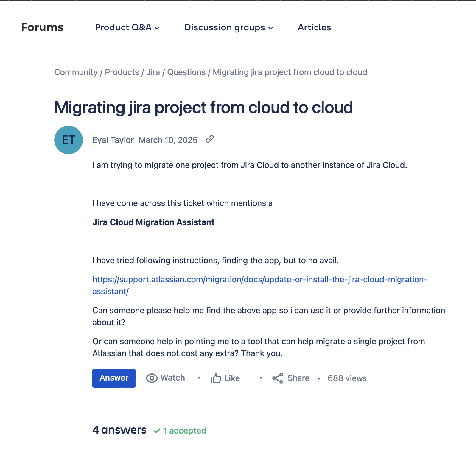Click the thumbs-up Like icon
The height and width of the screenshot is (458, 476).
(216, 378)
